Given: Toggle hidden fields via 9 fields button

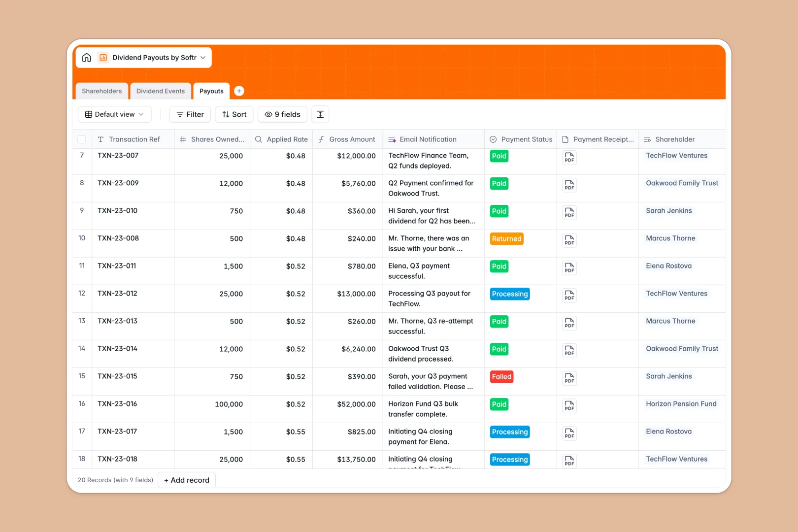Looking at the screenshot, I should (x=282, y=114).
